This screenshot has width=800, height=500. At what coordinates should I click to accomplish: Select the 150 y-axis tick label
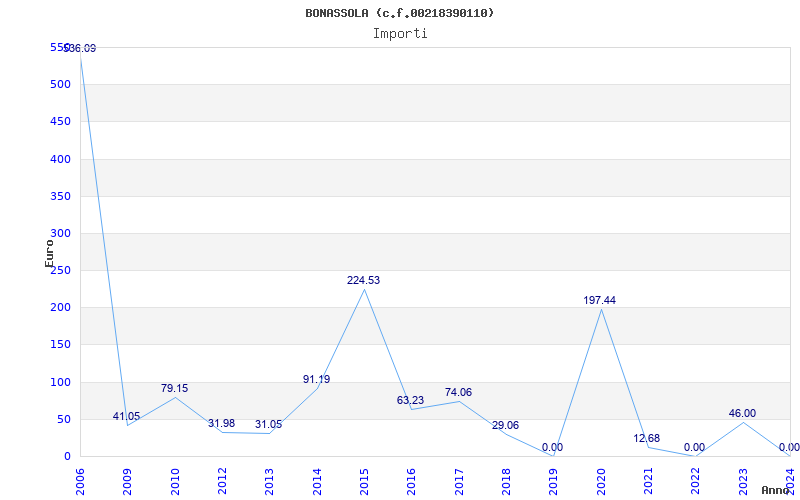(x=60, y=345)
